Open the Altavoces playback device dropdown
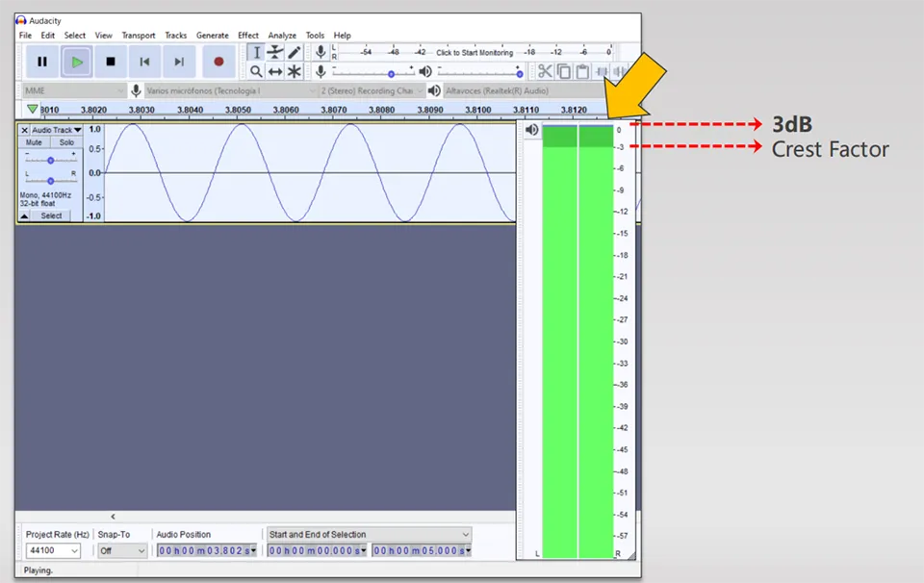 [524, 90]
